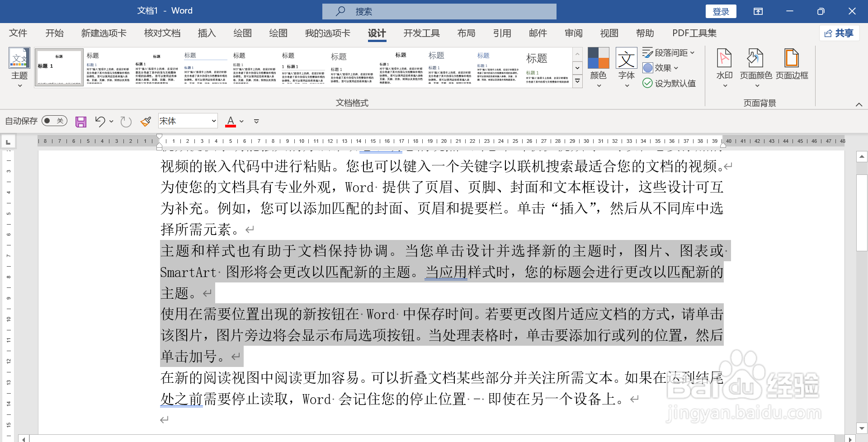
Task: Click the horizontal scrollbar left arrow
Action: (24, 439)
